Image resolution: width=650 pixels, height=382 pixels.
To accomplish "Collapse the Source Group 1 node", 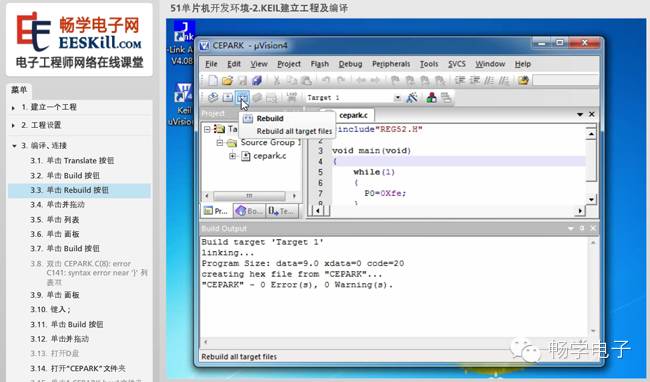I will click(x=219, y=143).
